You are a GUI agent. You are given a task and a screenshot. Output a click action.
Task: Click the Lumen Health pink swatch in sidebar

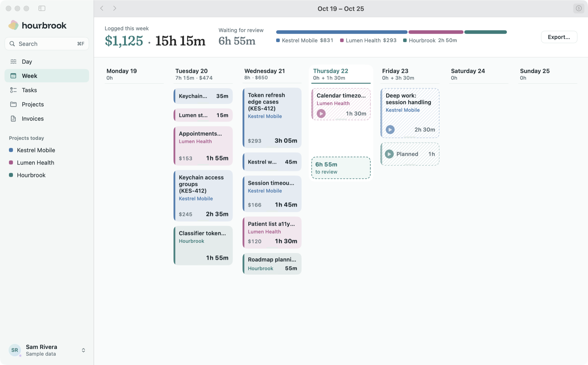coord(11,163)
